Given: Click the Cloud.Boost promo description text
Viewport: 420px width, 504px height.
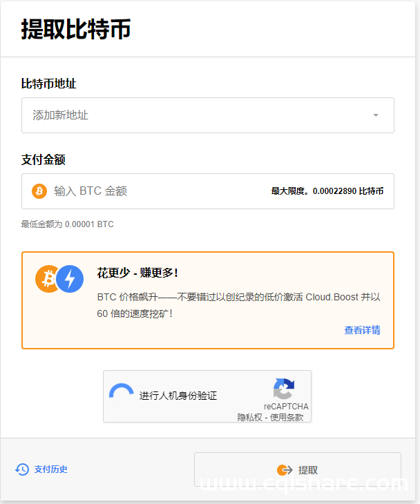Looking at the screenshot, I should pyautogui.click(x=239, y=305).
